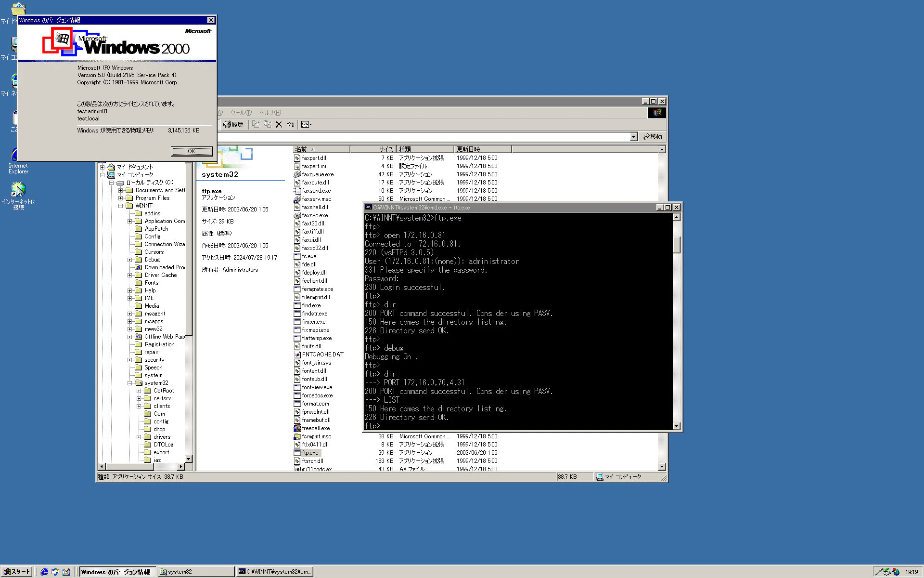
Task: Launch Internet Explorer from Quick Launch
Action: (44, 572)
